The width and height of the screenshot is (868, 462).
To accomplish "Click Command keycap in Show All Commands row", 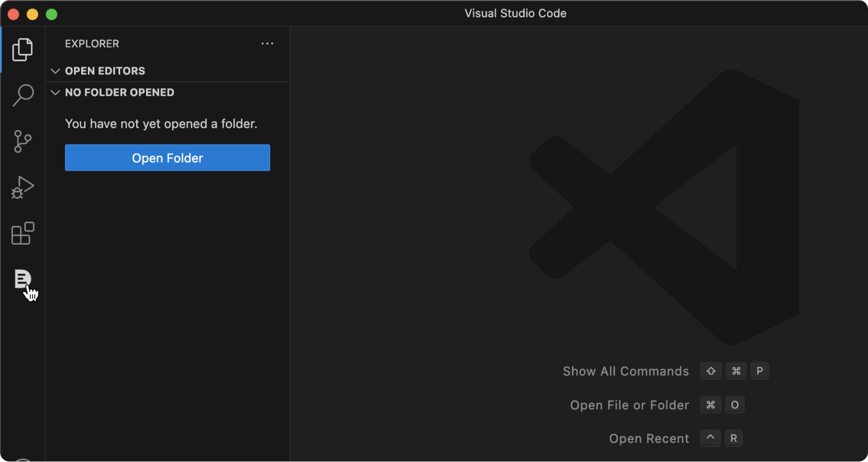I will coord(736,371).
